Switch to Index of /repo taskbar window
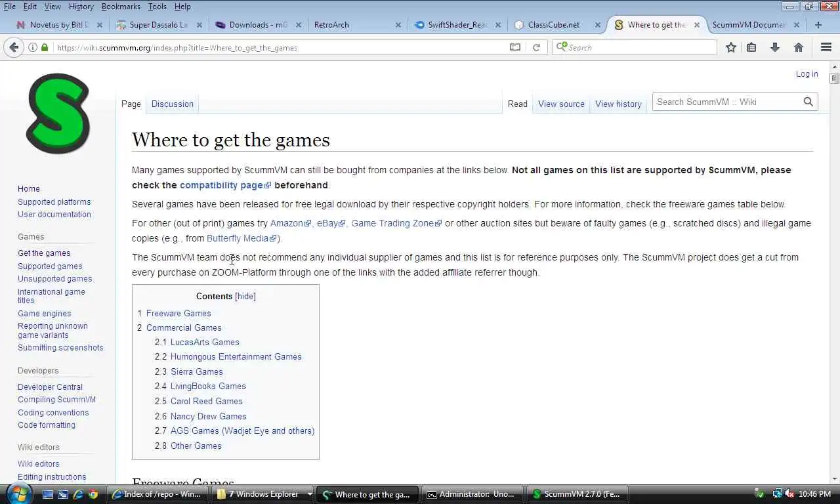Viewport: 840px width, 504px height. tap(159, 494)
